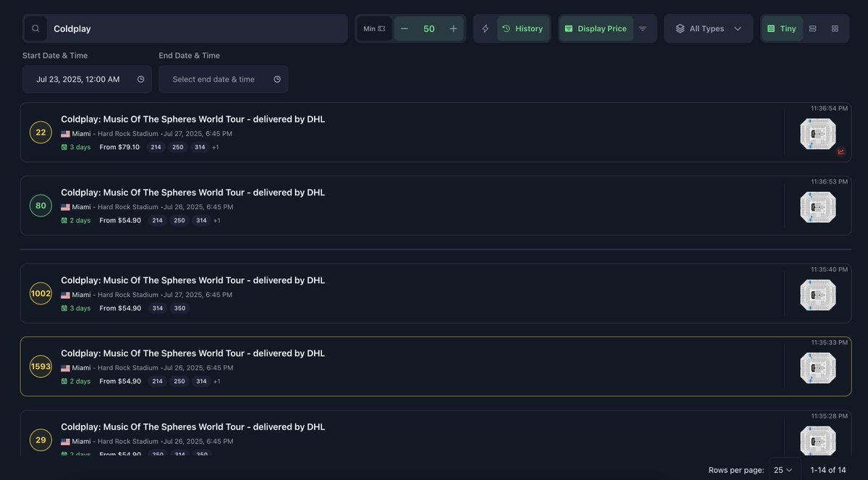The width and height of the screenshot is (868, 480).
Task: Click the lightning bolt icon in the toolbar
Action: [485, 28]
